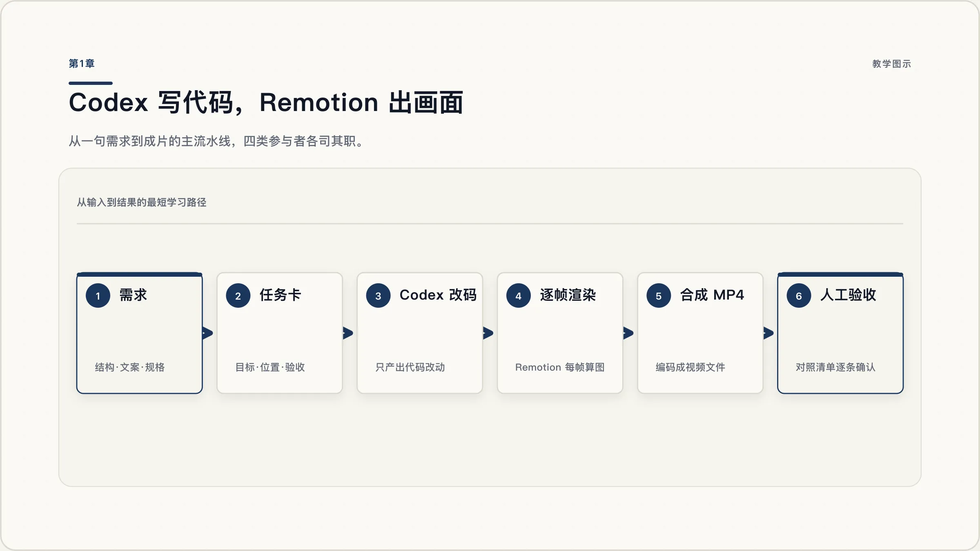Image resolution: width=980 pixels, height=551 pixels.
Task: Click the Remotion 每帧算图 description
Action: (x=560, y=367)
